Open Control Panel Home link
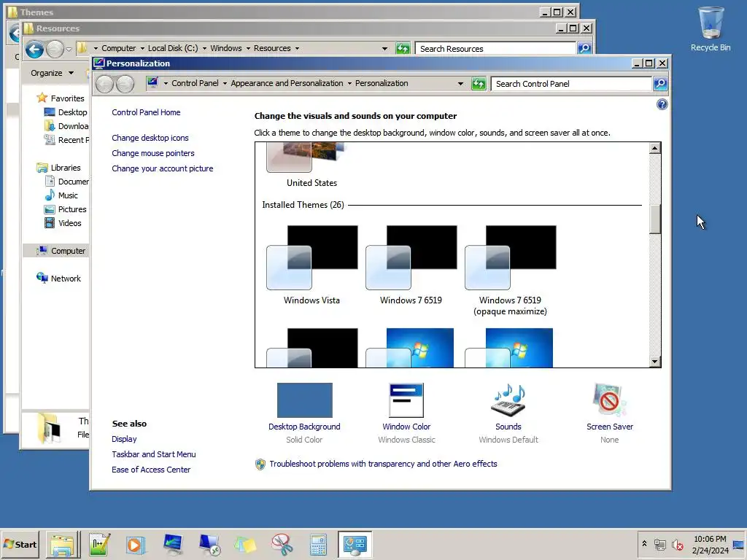The height and width of the screenshot is (560, 747). [146, 112]
